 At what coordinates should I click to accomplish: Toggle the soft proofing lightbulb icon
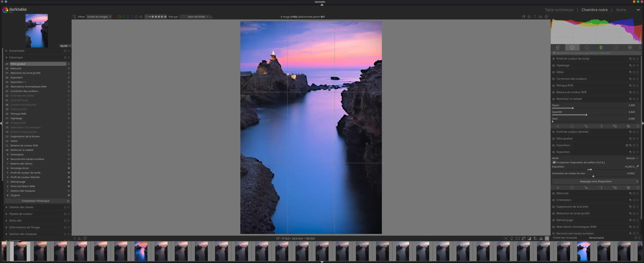[x=512, y=238]
